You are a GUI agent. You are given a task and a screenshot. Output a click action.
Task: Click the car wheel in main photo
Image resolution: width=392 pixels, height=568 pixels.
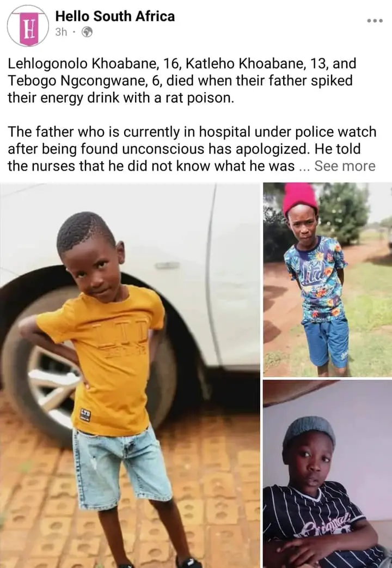click(x=36, y=366)
